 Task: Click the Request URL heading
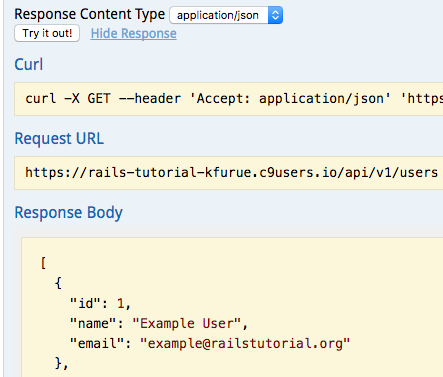tap(59, 138)
